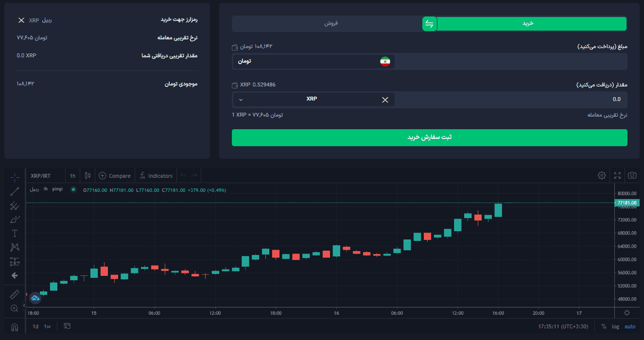
Task: Click the 77181.00 current price label
Action: click(627, 203)
